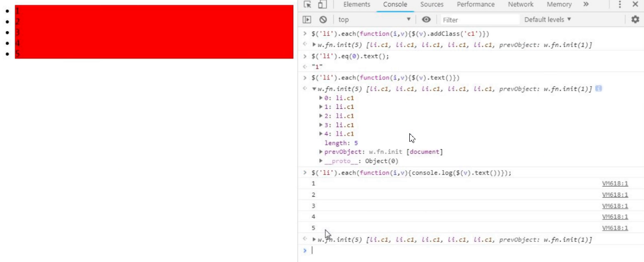Click the length: 5 property
This screenshot has height=262, width=644.
[x=341, y=143]
